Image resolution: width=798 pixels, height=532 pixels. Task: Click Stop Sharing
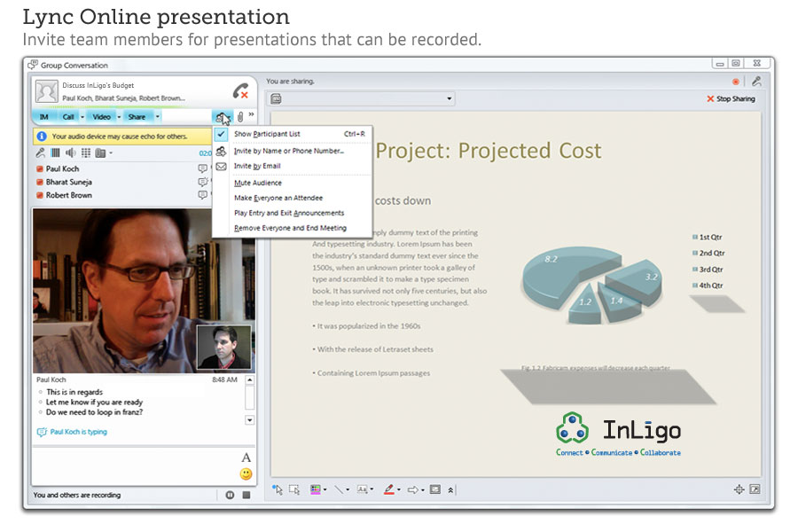pyautogui.click(x=731, y=98)
